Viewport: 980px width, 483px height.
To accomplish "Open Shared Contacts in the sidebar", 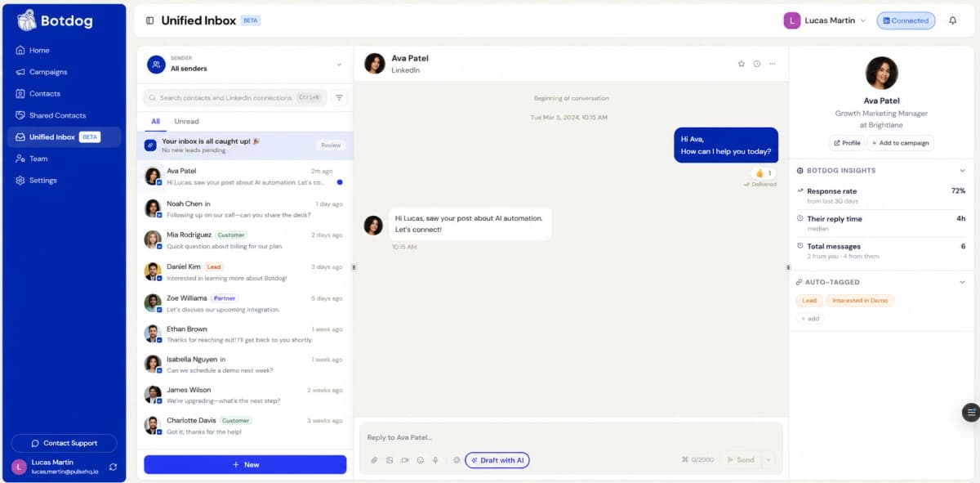I will pyautogui.click(x=64, y=115).
